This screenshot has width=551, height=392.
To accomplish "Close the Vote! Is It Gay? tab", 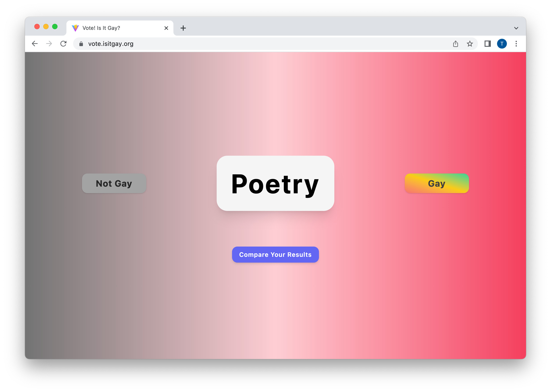I will click(166, 28).
